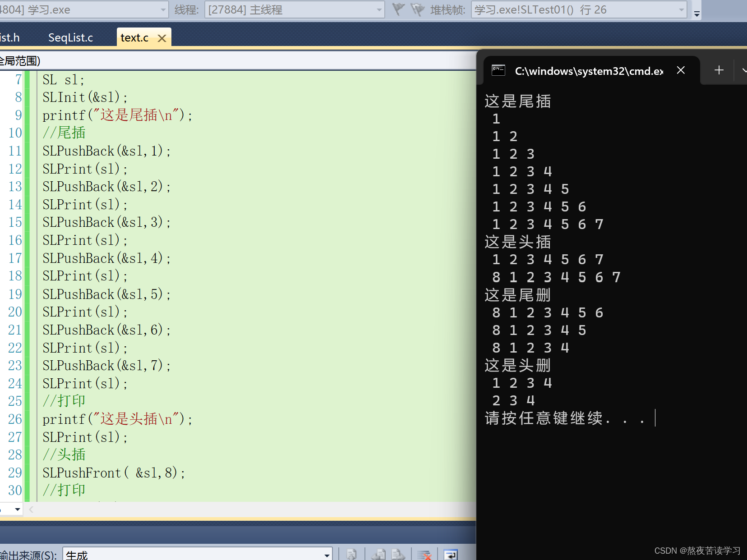Open the scope dropdown labeled 全局范围

coord(238,60)
